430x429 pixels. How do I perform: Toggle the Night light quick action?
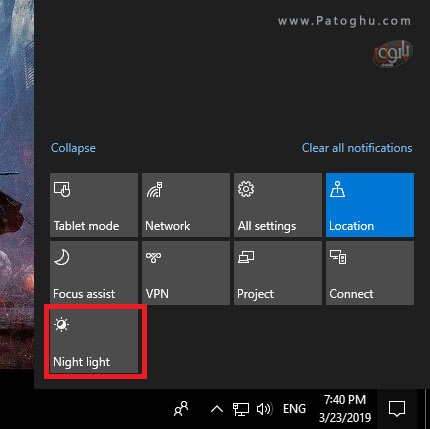94,341
